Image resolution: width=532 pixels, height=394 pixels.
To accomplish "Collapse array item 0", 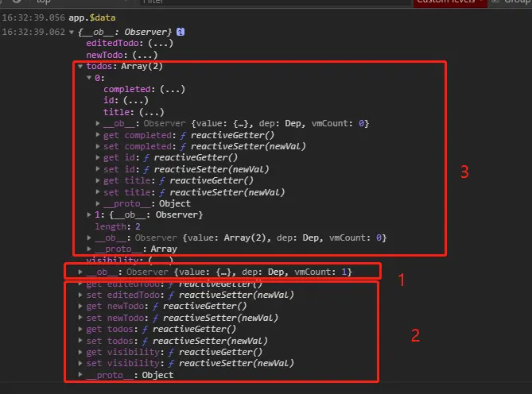I will click(x=89, y=78).
